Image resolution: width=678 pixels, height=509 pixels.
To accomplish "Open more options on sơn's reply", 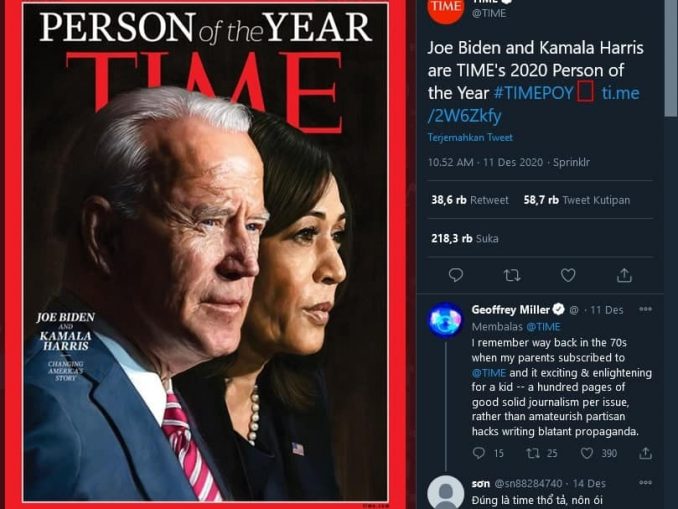I will pos(645,483).
